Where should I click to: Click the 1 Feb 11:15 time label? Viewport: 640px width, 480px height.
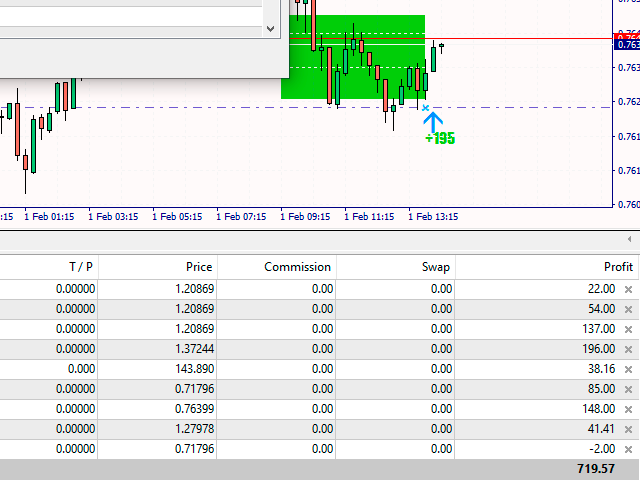coord(369,217)
